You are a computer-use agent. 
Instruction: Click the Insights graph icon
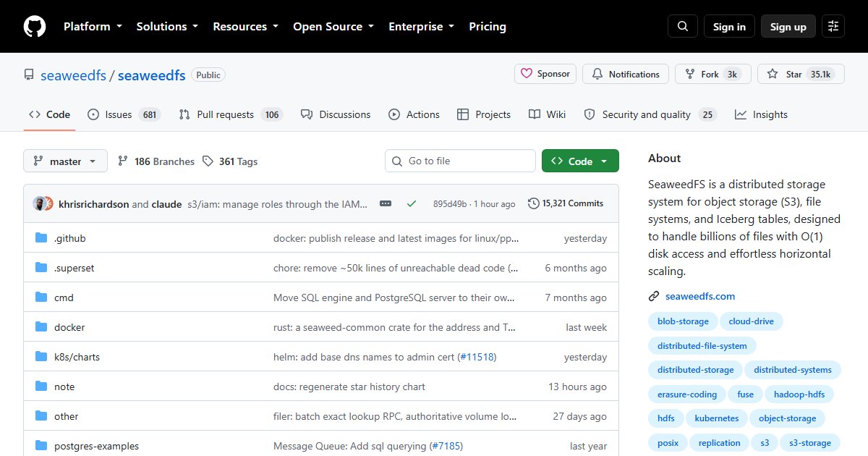(x=741, y=114)
